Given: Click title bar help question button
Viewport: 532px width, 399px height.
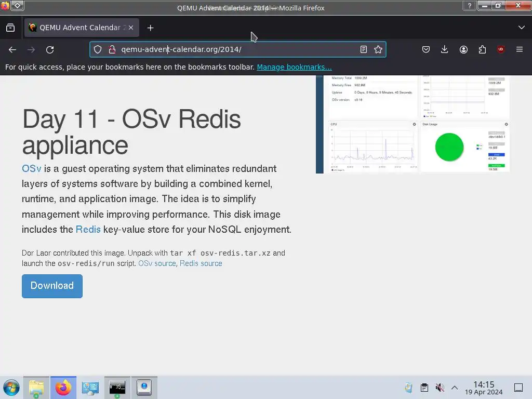Looking at the screenshot, I should pos(470,6).
